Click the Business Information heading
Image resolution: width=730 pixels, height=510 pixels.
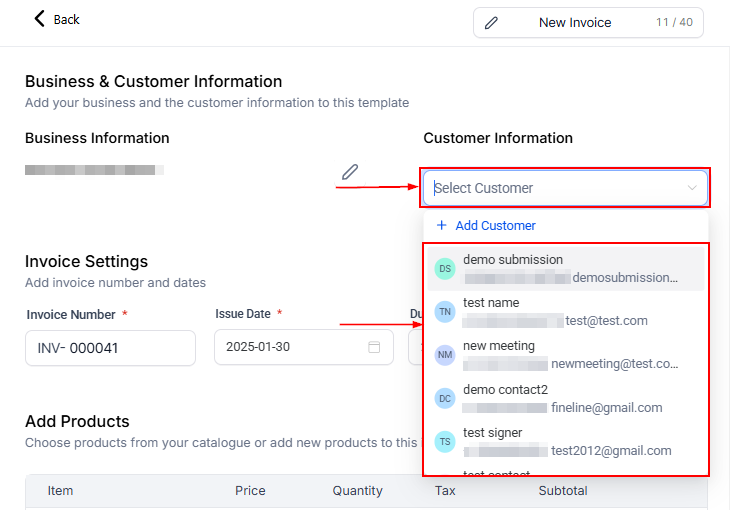tap(97, 138)
